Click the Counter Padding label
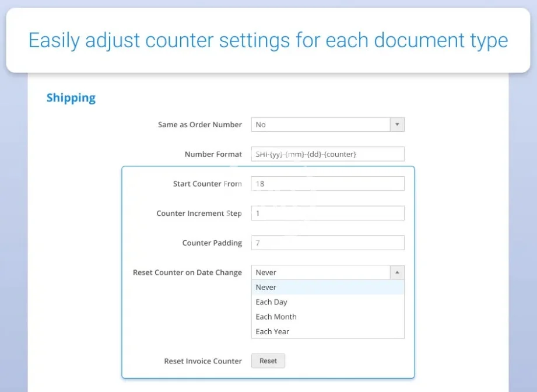Screen dimensions: 537x392 (212, 243)
